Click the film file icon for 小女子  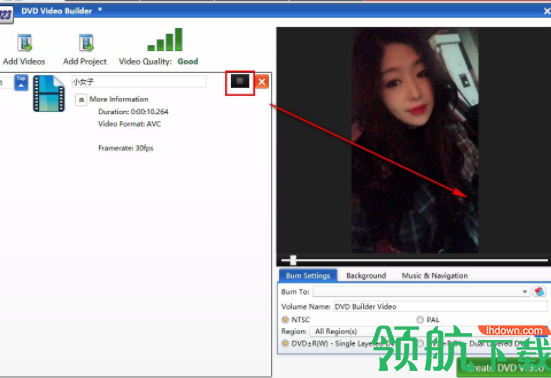(x=49, y=93)
